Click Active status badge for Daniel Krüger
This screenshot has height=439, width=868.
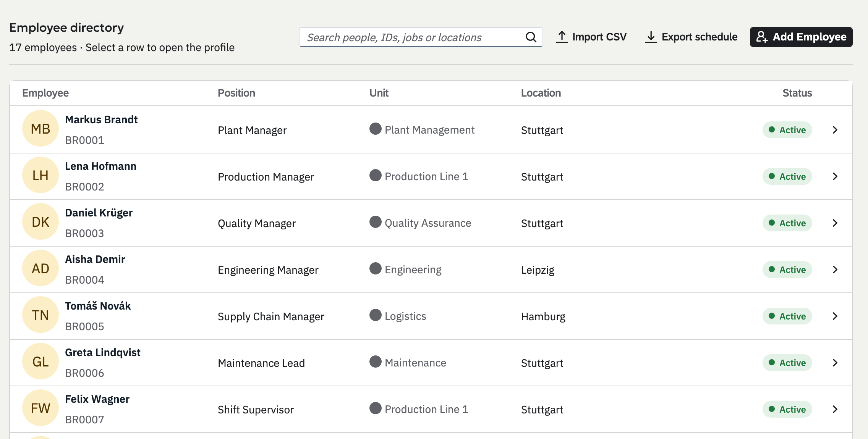click(787, 223)
